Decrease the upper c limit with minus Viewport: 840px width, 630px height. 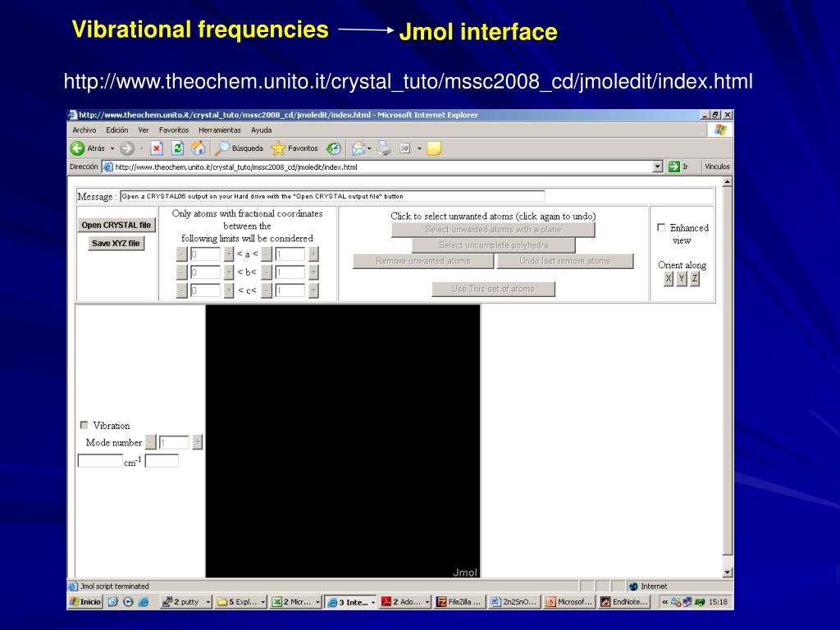pyautogui.click(x=267, y=290)
